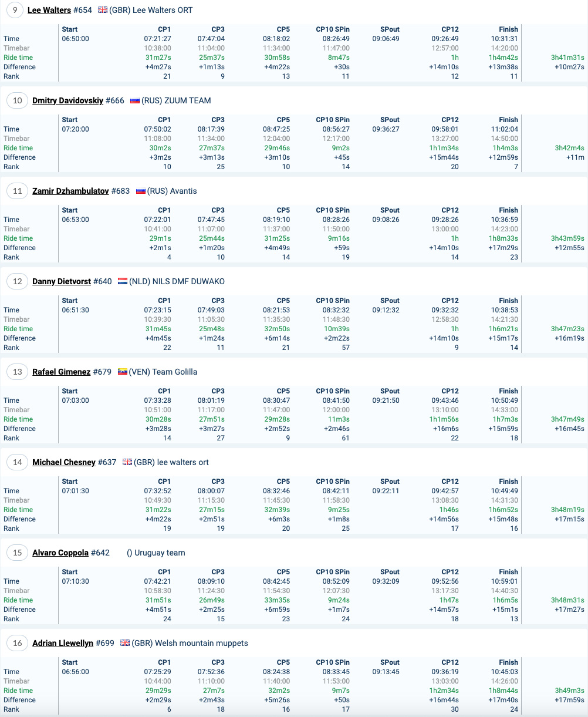Select the position 16 circle badge

[18, 643]
